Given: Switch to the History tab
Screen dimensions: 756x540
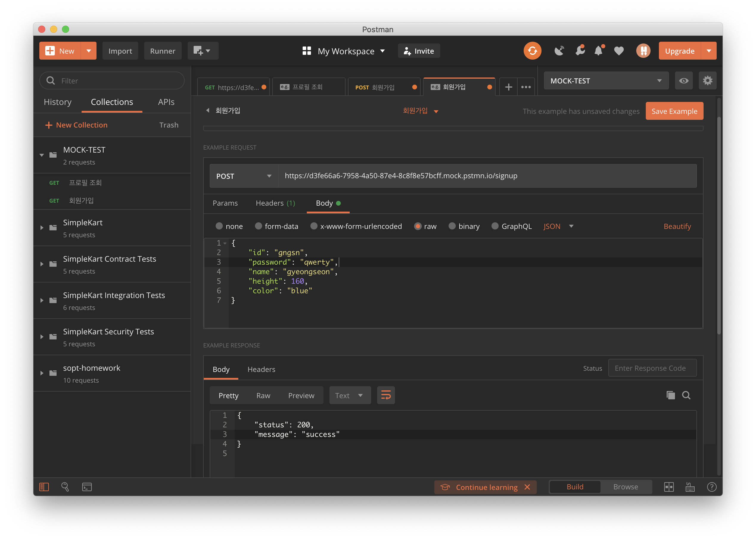Looking at the screenshot, I should coord(57,102).
